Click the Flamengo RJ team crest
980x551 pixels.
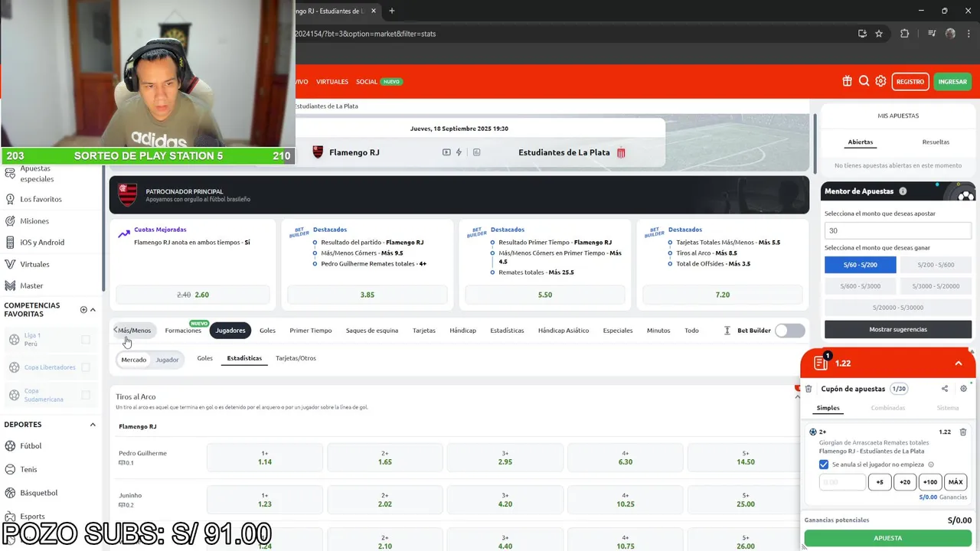click(318, 152)
